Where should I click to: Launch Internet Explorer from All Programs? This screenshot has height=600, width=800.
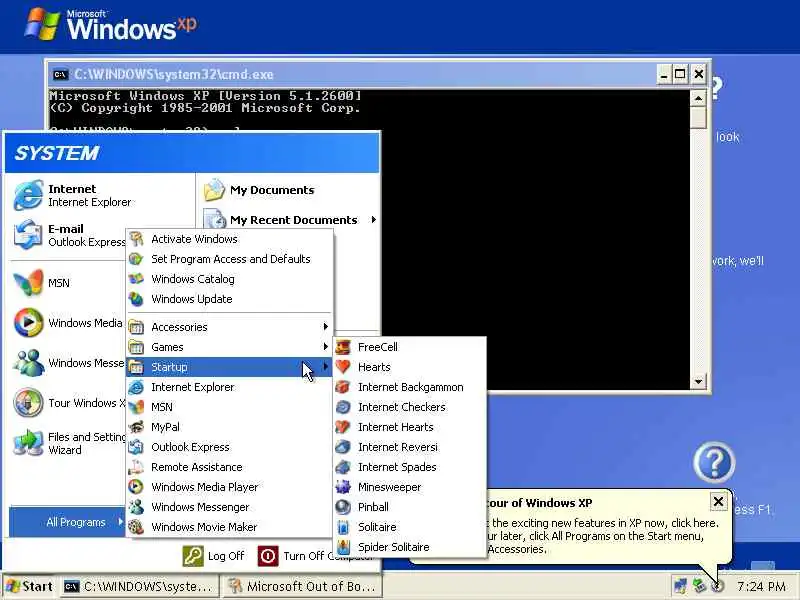230,387
